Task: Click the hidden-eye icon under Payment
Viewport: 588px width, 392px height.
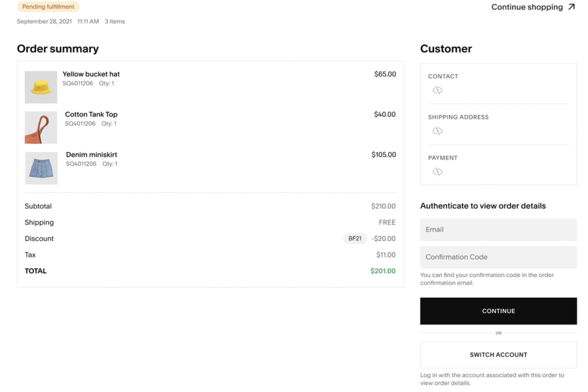Action: tap(437, 172)
